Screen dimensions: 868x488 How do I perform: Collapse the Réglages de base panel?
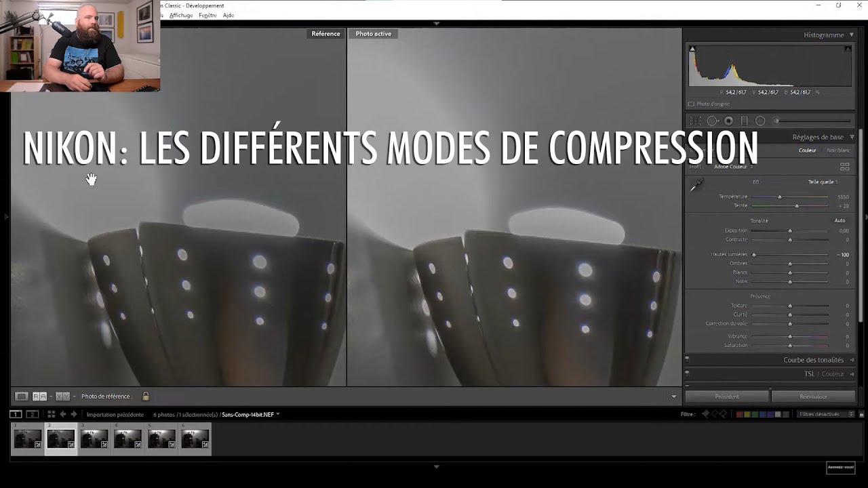click(x=852, y=137)
